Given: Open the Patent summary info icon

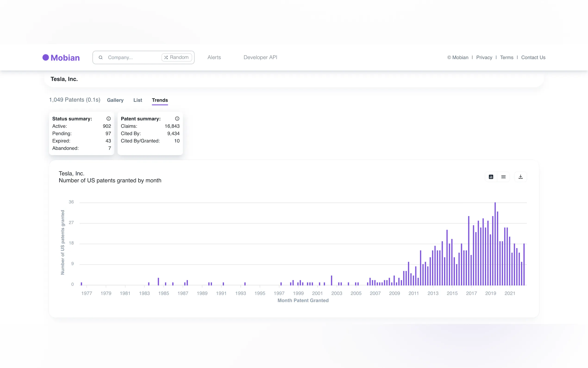Looking at the screenshot, I should tap(177, 118).
